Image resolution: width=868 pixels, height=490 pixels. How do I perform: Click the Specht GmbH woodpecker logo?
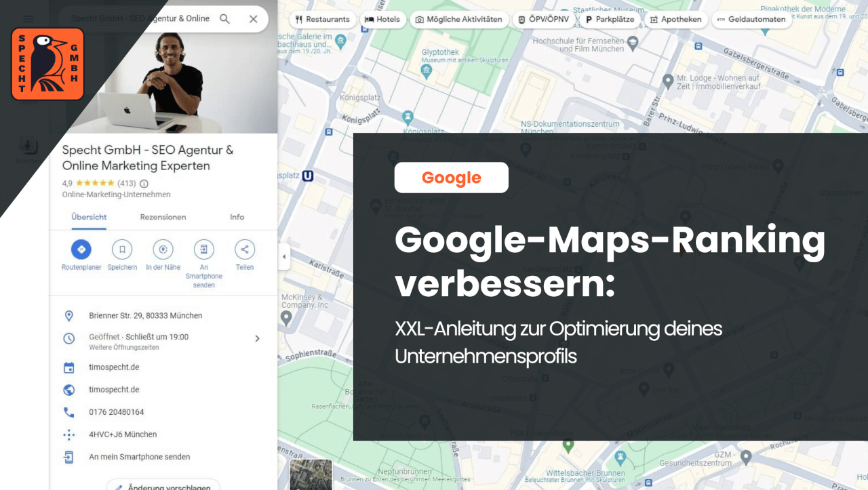47,64
